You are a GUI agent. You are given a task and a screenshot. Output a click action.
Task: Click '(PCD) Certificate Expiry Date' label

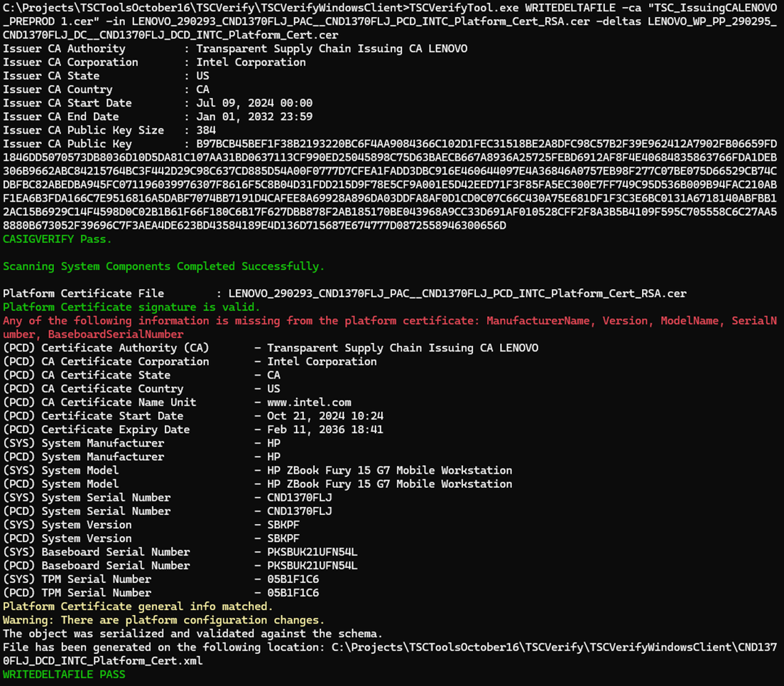coord(97,429)
